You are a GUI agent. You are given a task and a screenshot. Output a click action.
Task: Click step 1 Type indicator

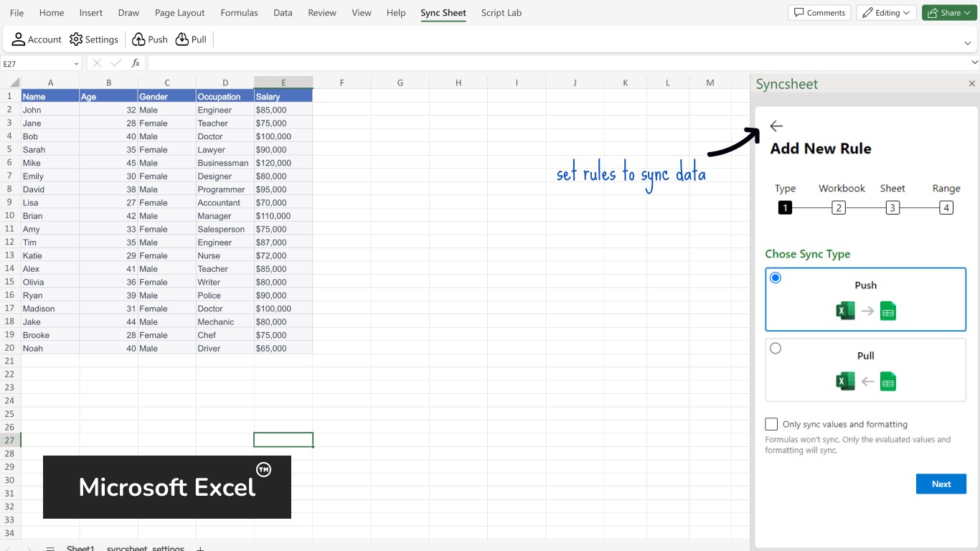[785, 208]
